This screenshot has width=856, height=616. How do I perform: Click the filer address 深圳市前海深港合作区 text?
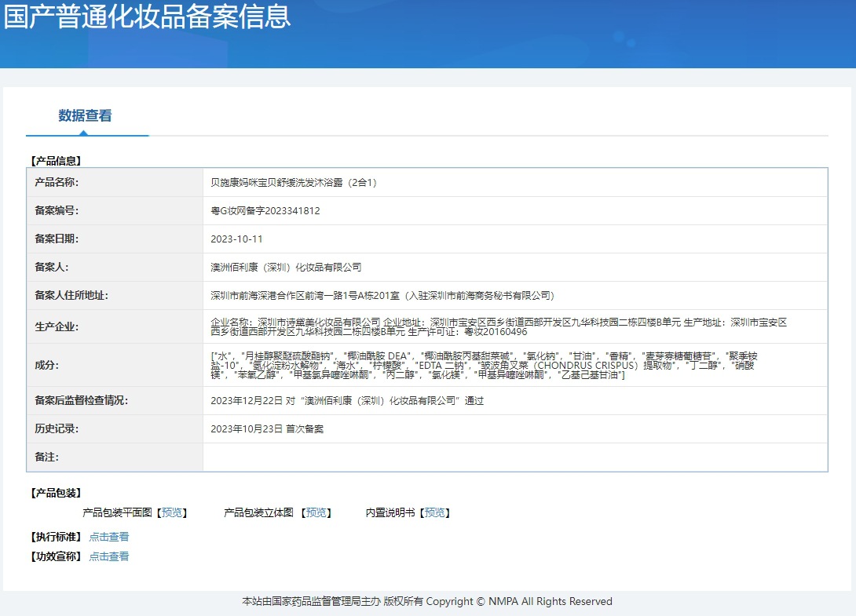[x=382, y=296]
